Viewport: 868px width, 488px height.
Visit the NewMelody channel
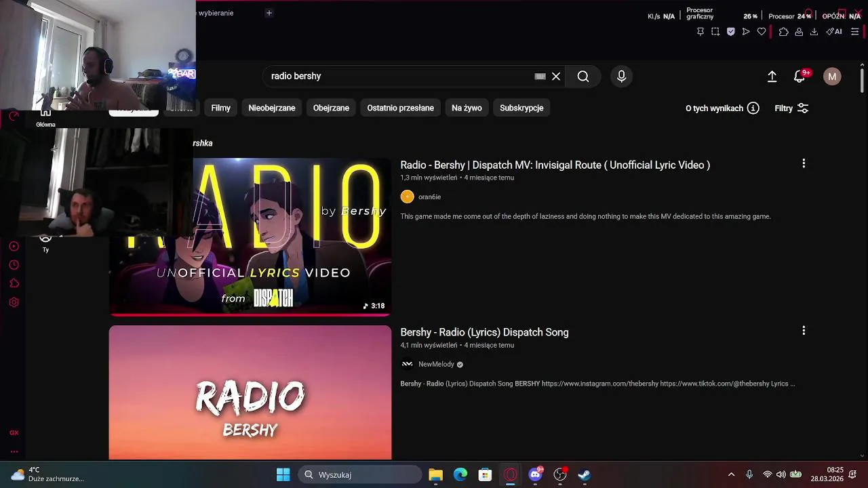[x=436, y=365]
